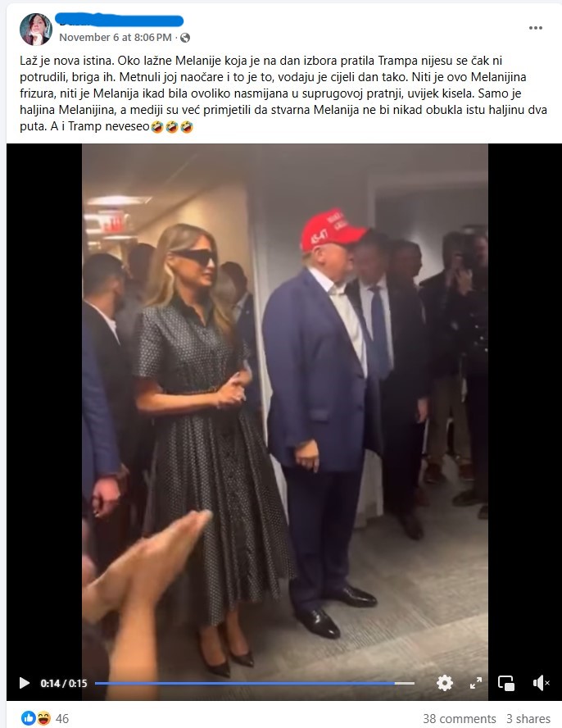Click the November 6 at 8:06 PM timestamp

[115, 38]
